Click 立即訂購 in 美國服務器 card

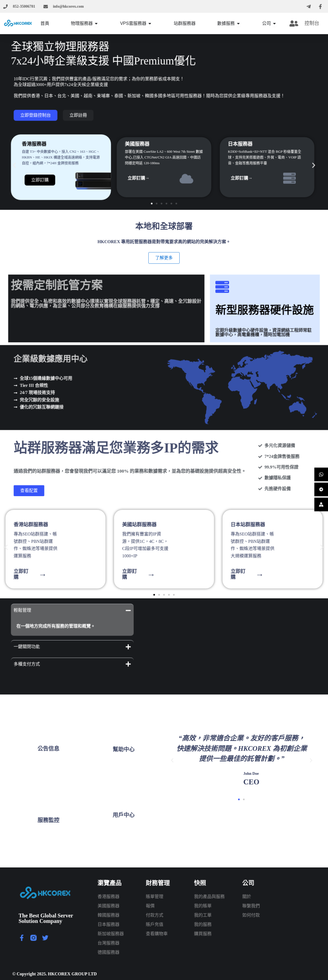pos(138,178)
